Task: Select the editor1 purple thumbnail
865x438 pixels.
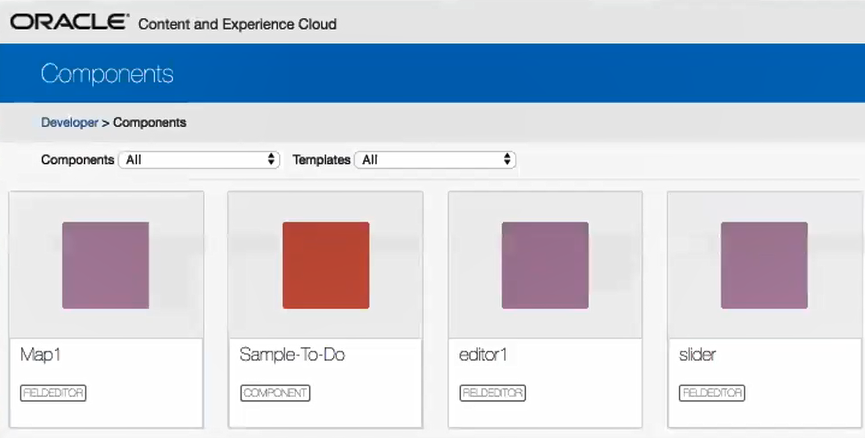Action: [545, 265]
